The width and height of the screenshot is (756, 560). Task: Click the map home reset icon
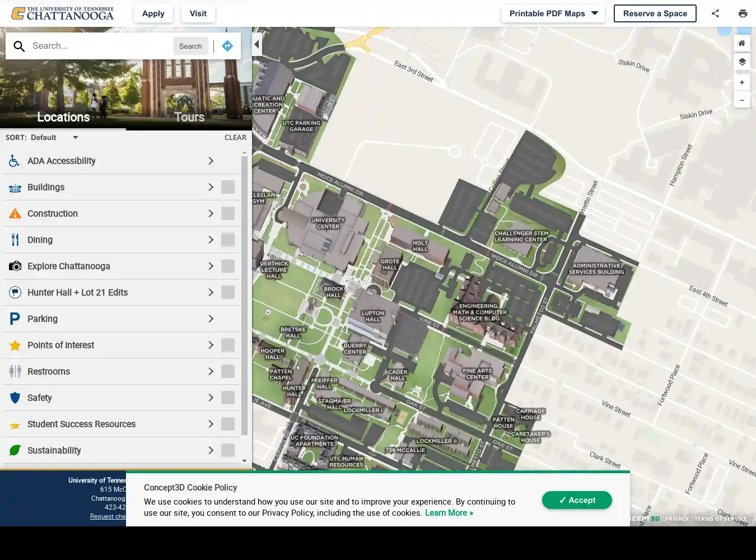(x=742, y=43)
